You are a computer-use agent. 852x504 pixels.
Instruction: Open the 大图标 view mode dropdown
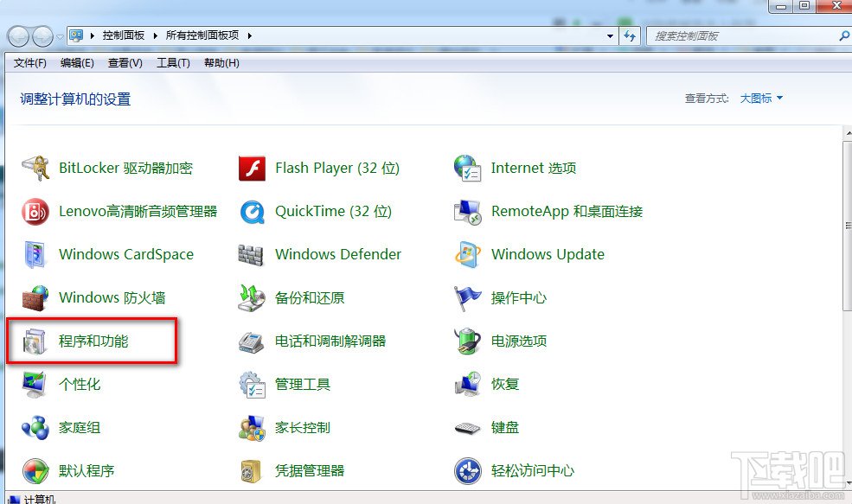[x=760, y=99]
